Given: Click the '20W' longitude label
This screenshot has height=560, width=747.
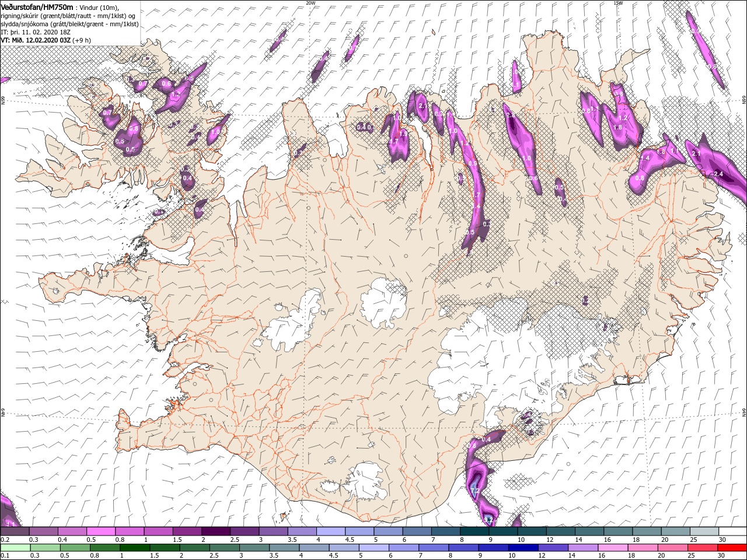Looking at the screenshot, I should point(310,3).
